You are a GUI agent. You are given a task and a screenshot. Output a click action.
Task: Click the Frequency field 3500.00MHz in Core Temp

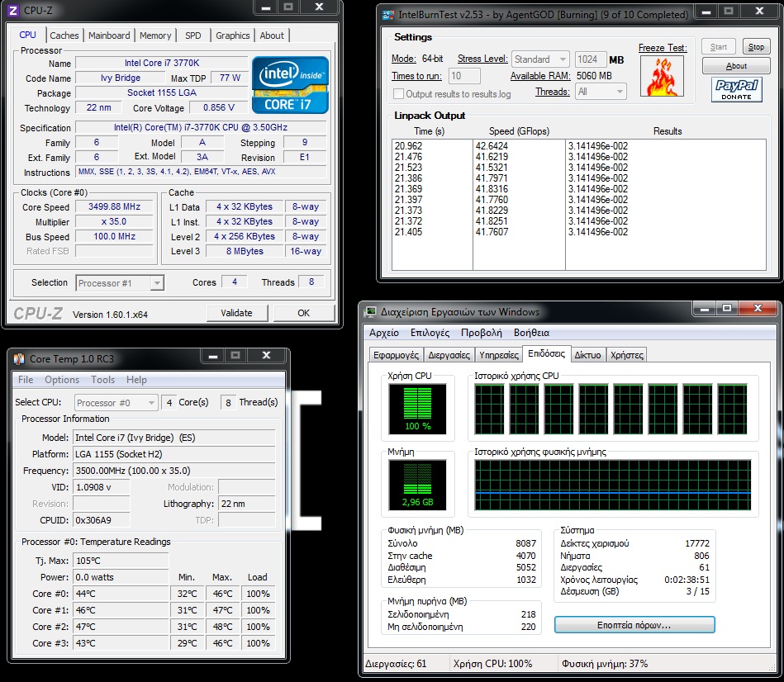coord(174,471)
